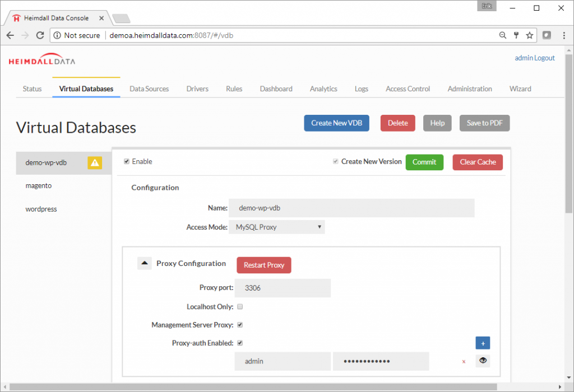Click the vertical scrollbar up arrow
The image size is (574, 392).
568,50
